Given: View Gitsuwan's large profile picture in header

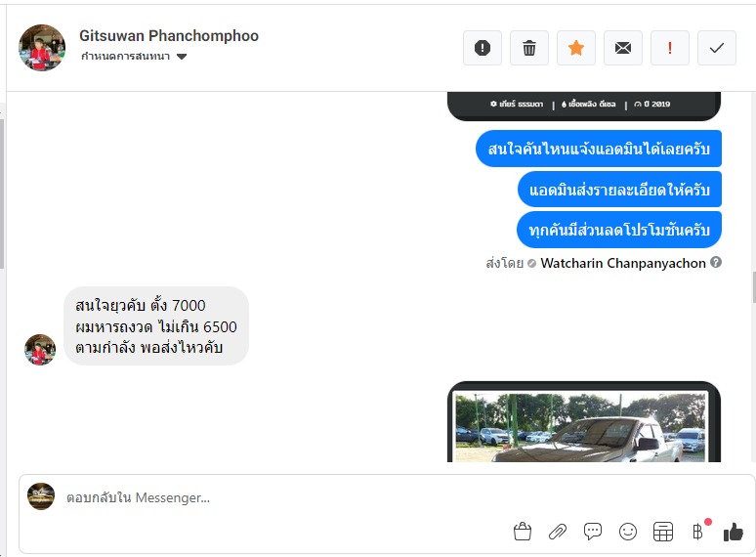Looking at the screenshot, I should click(42, 48).
